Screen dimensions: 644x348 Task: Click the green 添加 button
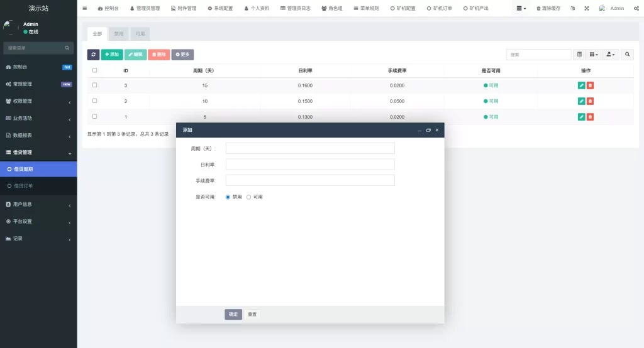click(112, 55)
